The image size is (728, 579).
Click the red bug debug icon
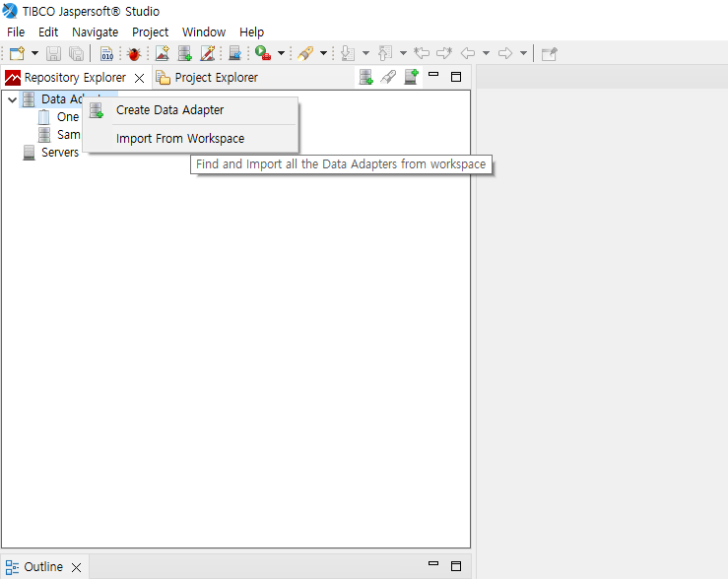pyautogui.click(x=134, y=53)
